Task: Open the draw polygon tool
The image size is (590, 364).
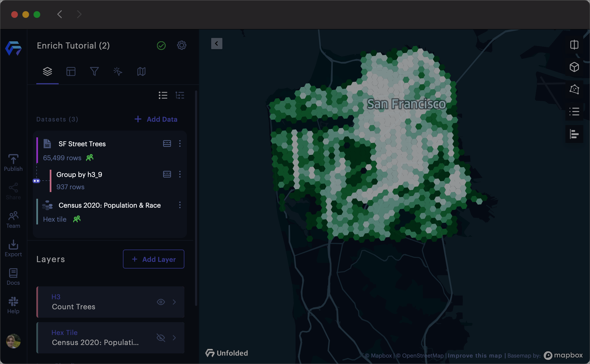Action: 574,89
